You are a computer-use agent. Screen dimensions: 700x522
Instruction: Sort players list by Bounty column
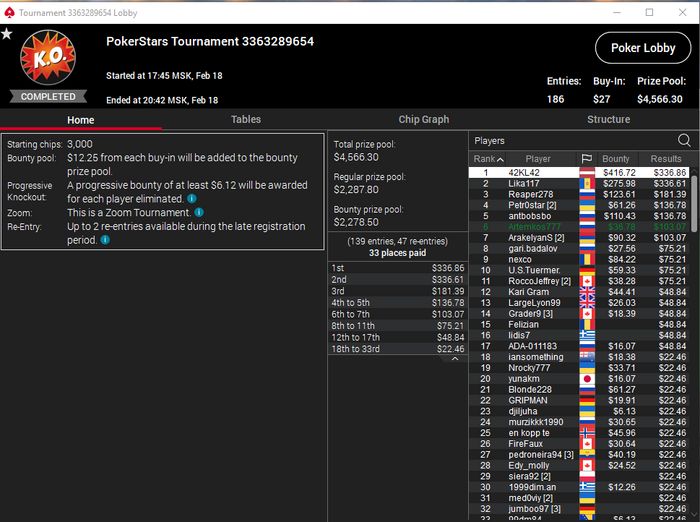point(616,159)
